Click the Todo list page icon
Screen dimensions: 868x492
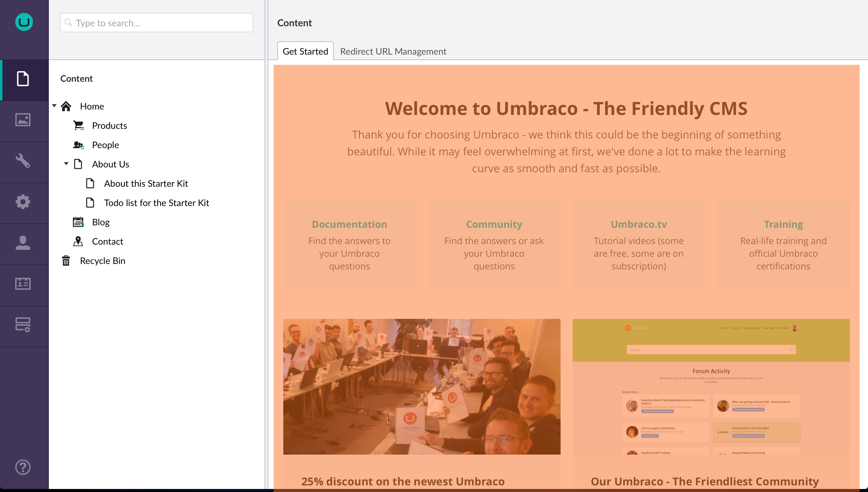pos(90,202)
